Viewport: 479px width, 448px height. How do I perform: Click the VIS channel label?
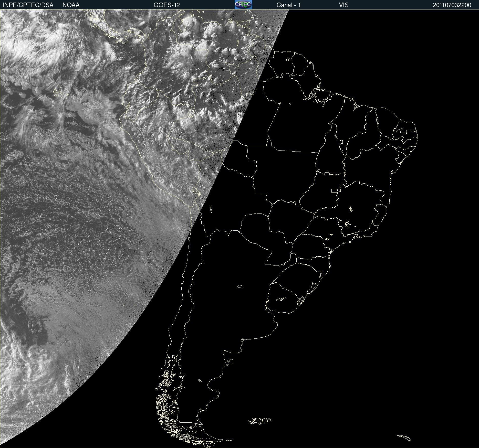coord(344,5)
